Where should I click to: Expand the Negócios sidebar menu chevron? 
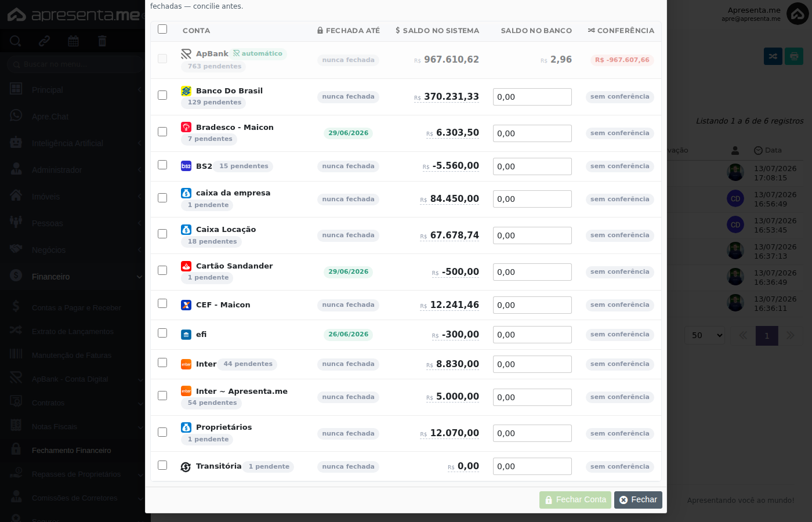pos(139,251)
